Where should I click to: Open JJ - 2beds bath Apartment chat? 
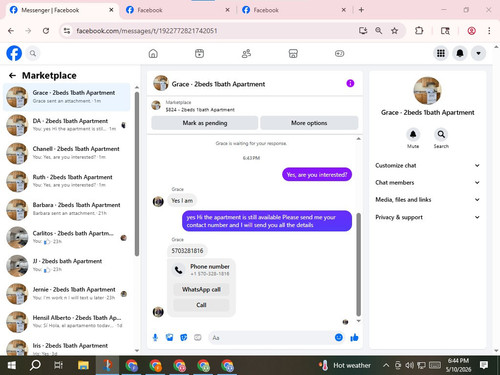click(67, 265)
